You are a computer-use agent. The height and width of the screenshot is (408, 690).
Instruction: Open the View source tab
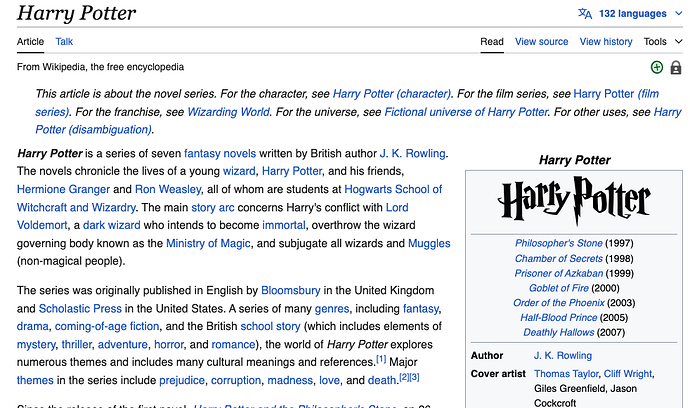coord(541,41)
